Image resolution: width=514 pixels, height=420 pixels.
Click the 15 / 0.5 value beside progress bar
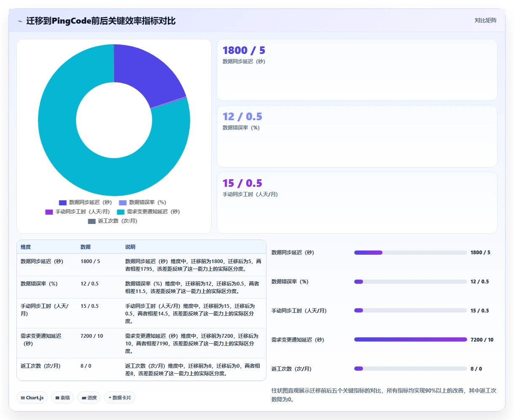[x=480, y=311]
